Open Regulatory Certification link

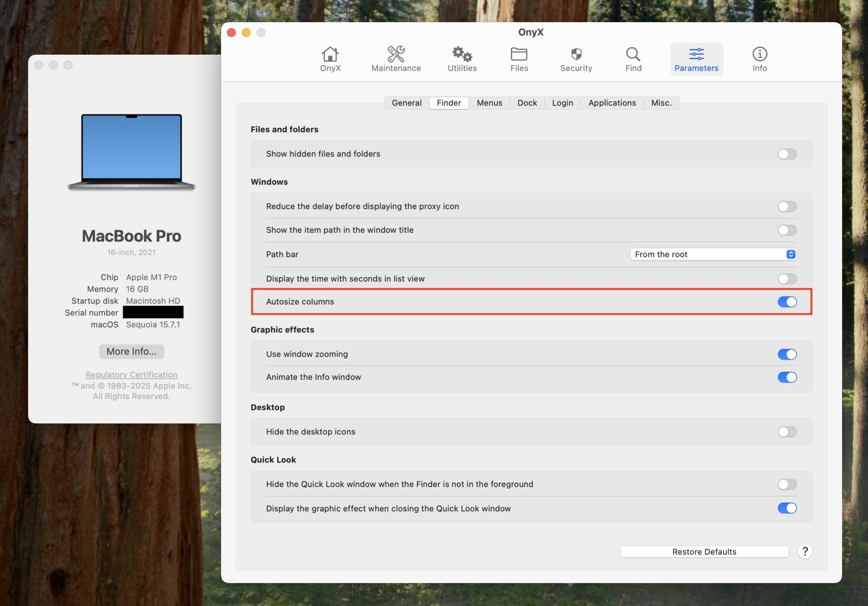132,374
